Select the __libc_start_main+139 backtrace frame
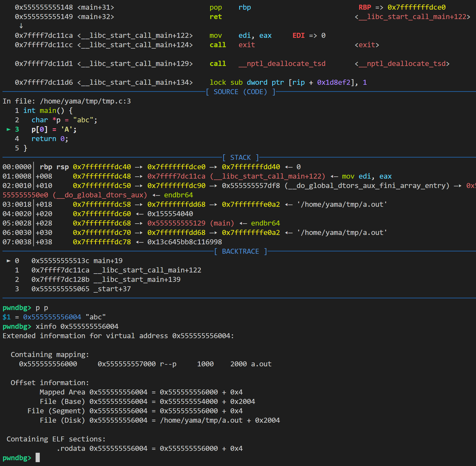This screenshot has height=466, width=476. pos(137,279)
